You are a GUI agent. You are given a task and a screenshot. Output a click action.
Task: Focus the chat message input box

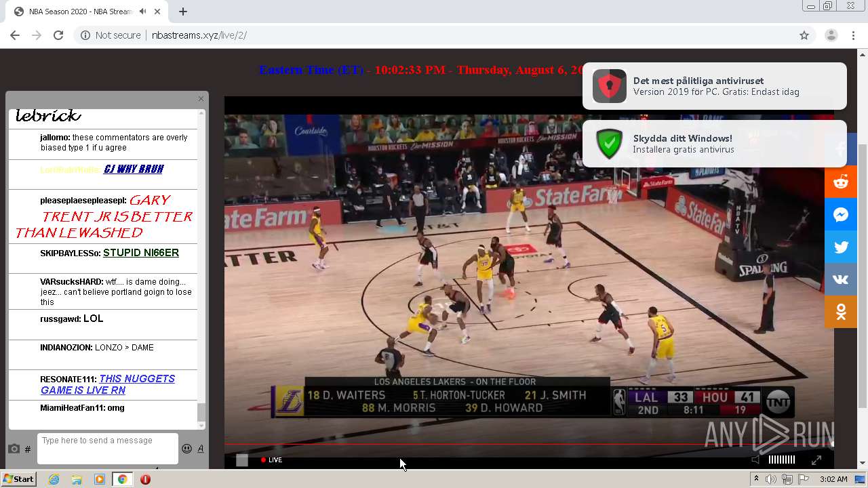point(108,449)
